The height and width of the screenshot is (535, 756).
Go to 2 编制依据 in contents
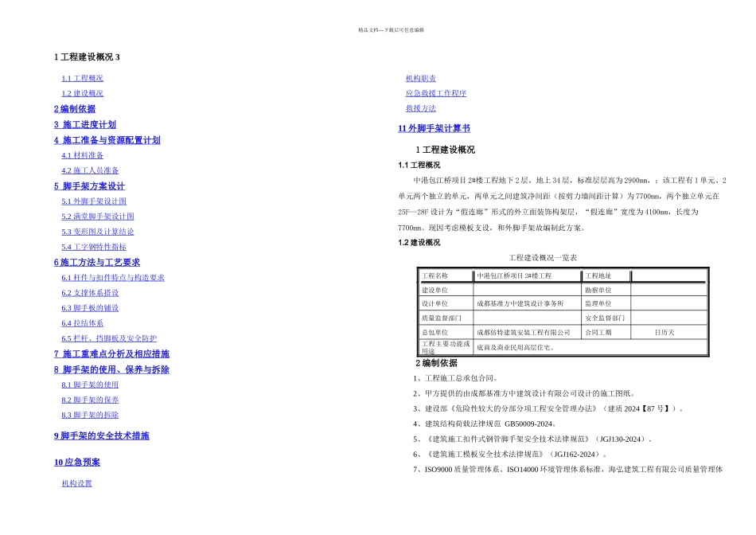(75, 109)
